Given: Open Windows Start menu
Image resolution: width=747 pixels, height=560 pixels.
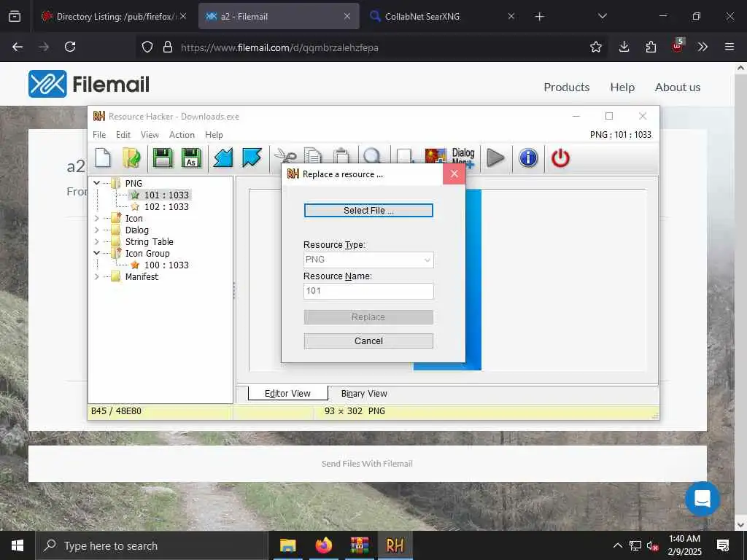Looking at the screenshot, I should coord(18,545).
